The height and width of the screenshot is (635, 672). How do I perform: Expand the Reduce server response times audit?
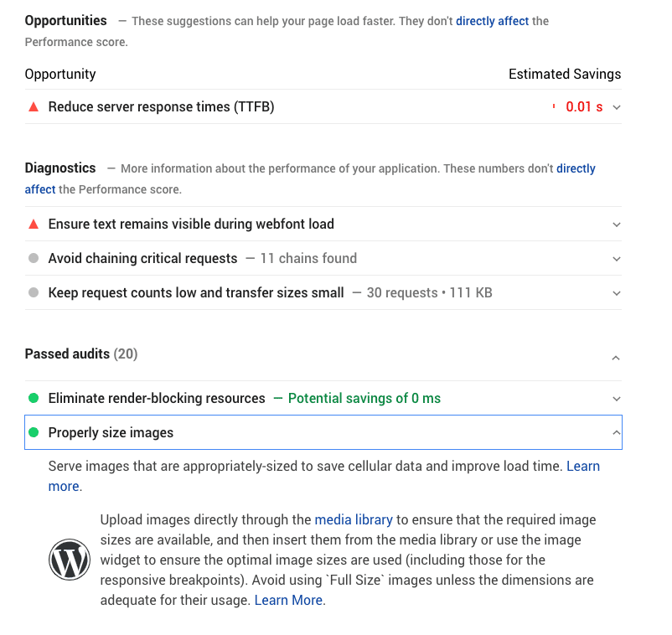click(617, 107)
